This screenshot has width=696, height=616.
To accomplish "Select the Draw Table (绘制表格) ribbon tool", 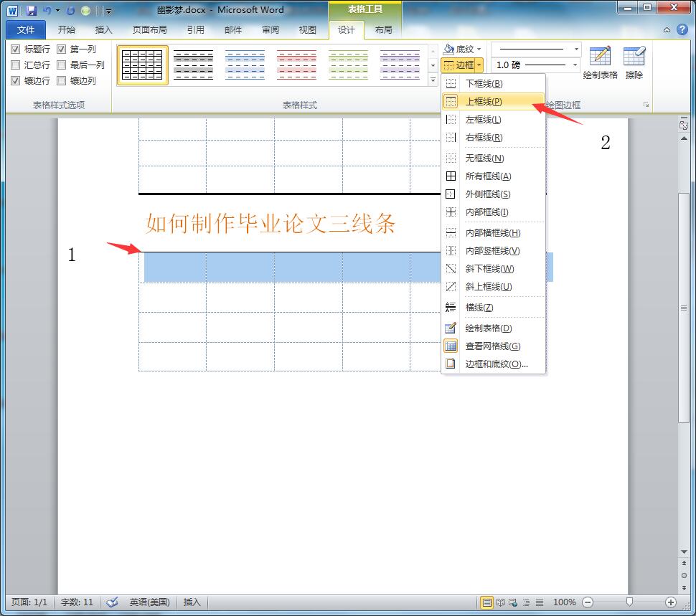I will point(600,63).
